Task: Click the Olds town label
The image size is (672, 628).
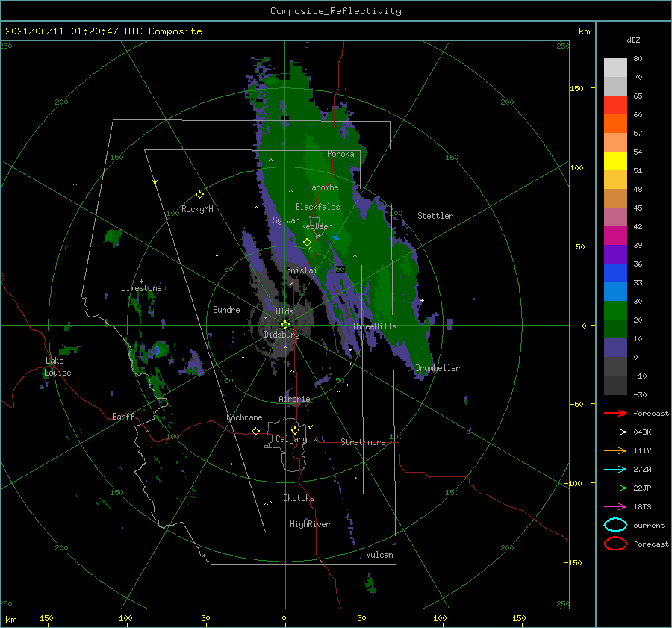Action: [284, 311]
